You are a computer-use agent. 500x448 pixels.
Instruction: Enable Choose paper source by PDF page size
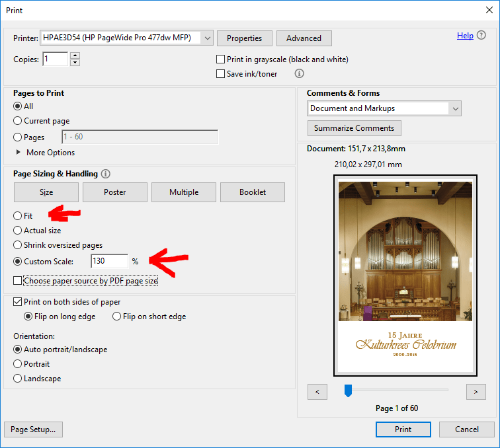(x=18, y=281)
